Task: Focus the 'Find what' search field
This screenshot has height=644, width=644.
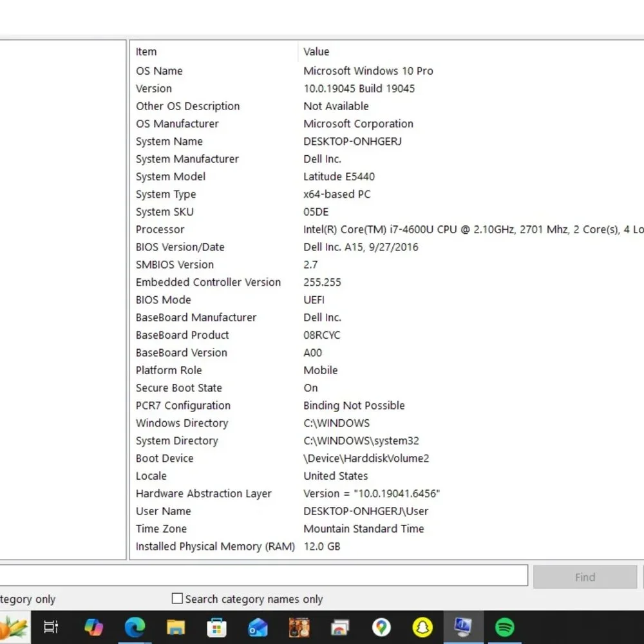Action: (x=263, y=575)
